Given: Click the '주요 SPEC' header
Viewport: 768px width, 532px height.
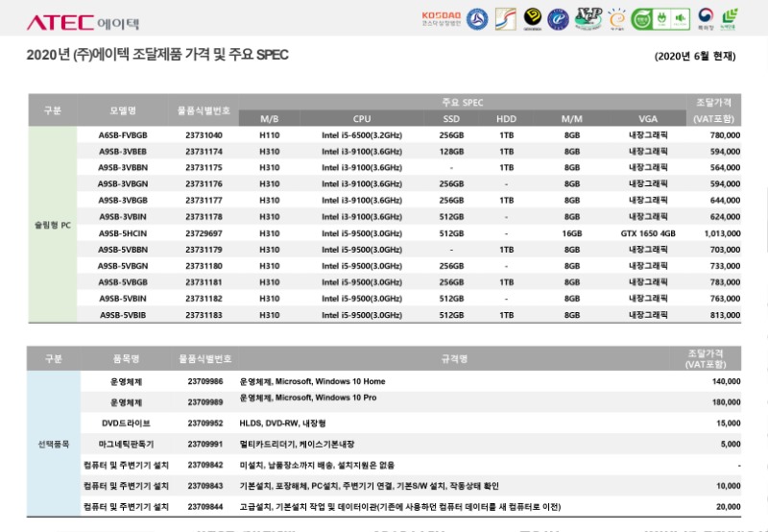Looking at the screenshot, I should pyautogui.click(x=463, y=103).
